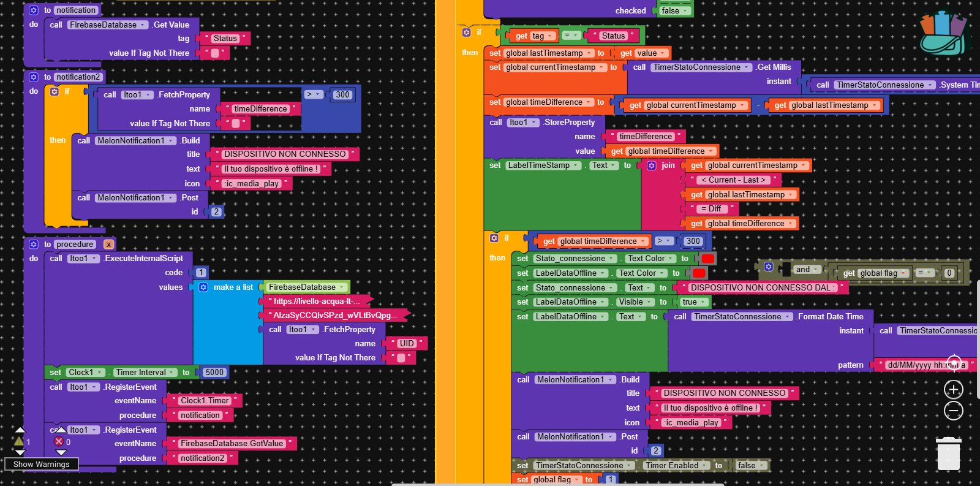The width and height of the screenshot is (980, 486).
Task: Click red swatch for LabelDataOffline Text Color
Action: pyautogui.click(x=699, y=273)
